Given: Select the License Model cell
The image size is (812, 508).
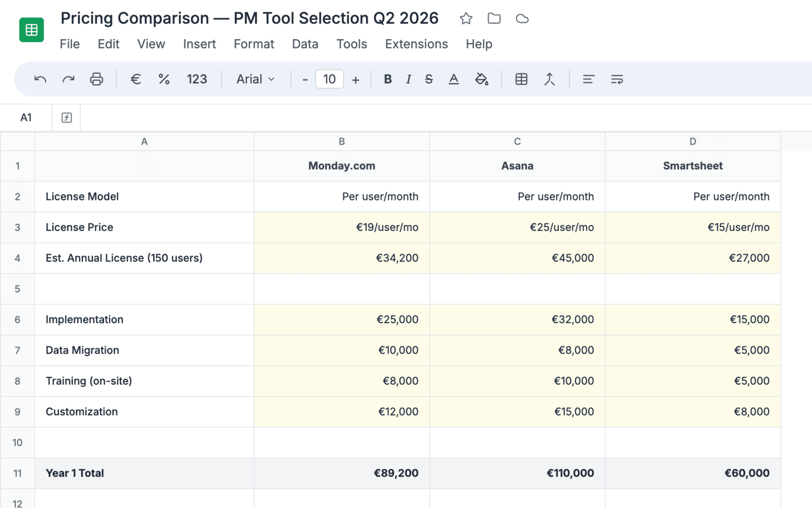Looking at the screenshot, I should [x=144, y=197].
